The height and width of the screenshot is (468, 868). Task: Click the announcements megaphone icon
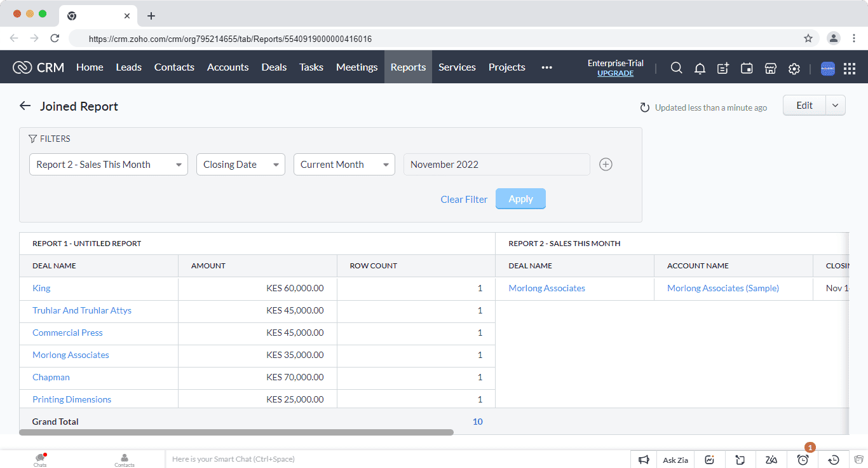(644, 460)
